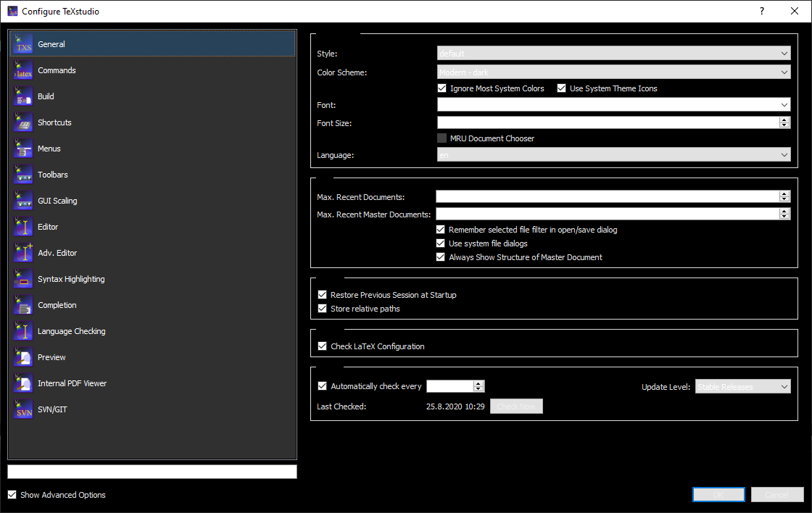This screenshot has width=812, height=513.
Task: Open the Language dropdown
Action: [x=613, y=155]
